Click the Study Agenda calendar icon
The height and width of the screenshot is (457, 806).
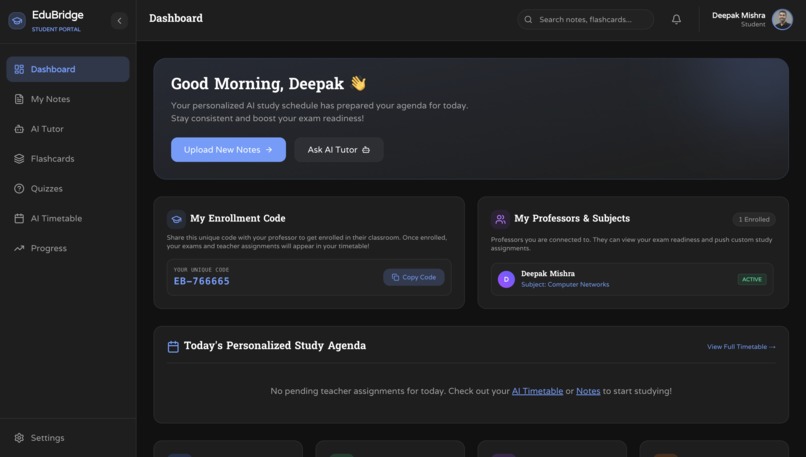click(x=173, y=346)
